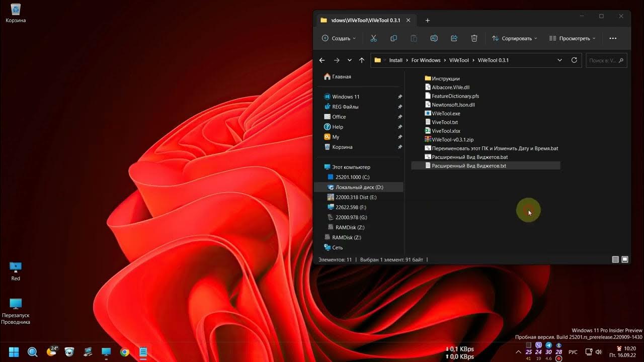644x362 pixels.
Task: Click the network icon in system tray
Action: (x=588, y=352)
